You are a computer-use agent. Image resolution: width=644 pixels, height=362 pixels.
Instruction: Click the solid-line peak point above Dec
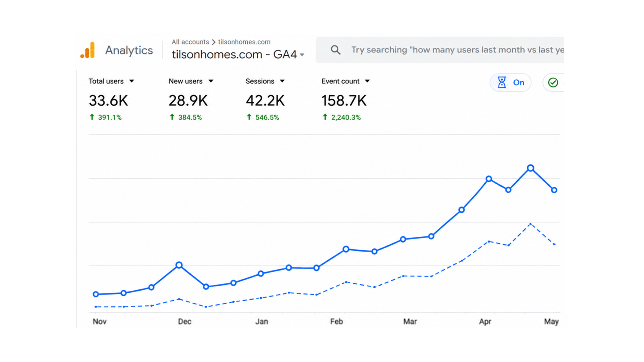click(179, 265)
